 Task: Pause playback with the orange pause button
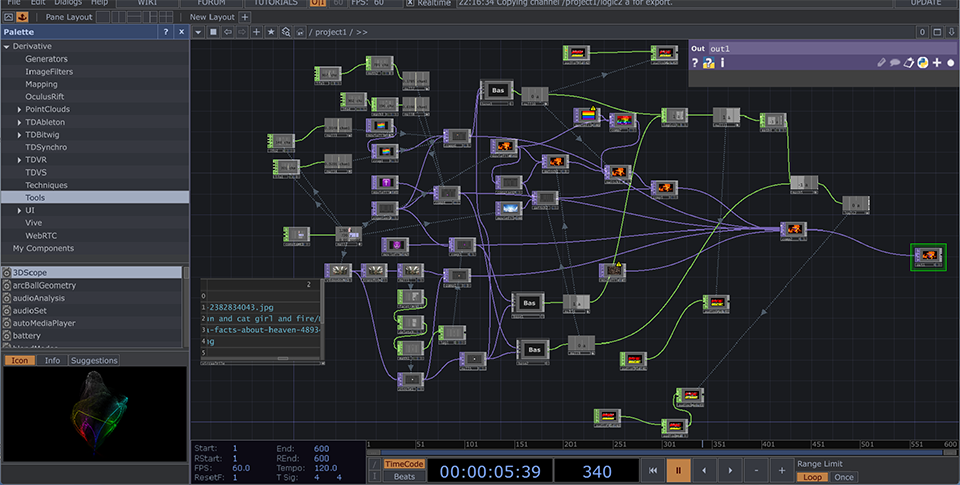678,470
